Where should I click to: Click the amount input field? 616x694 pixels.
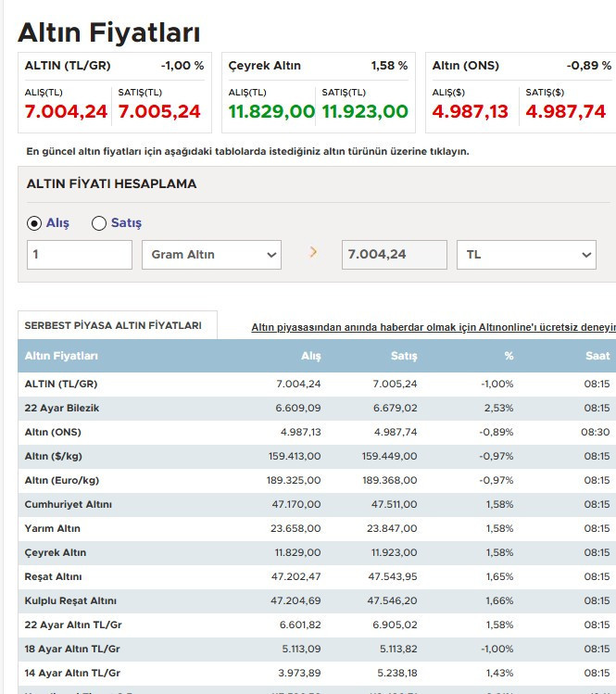(x=80, y=255)
